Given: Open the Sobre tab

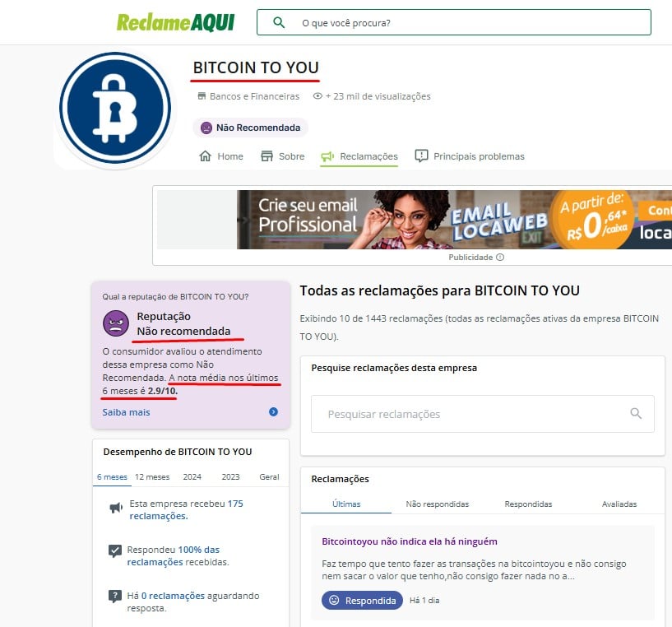Looking at the screenshot, I should coord(283,156).
